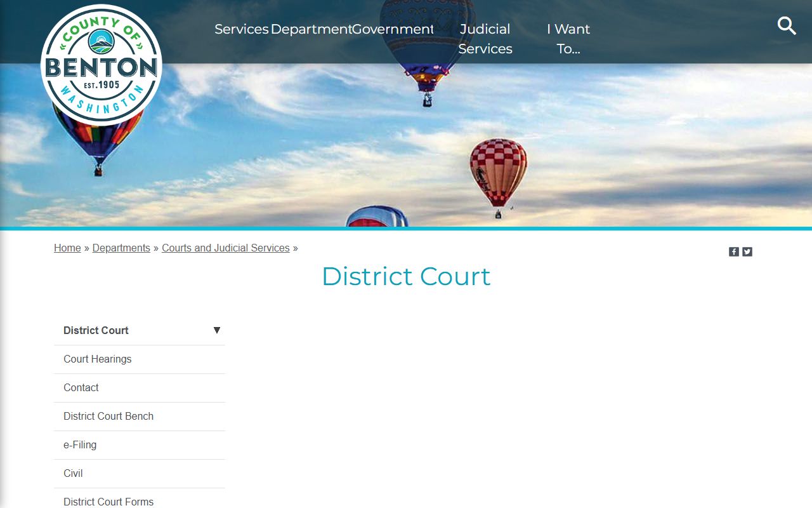Open the Services menu
Screen dimensions: 812x508
[x=242, y=29]
